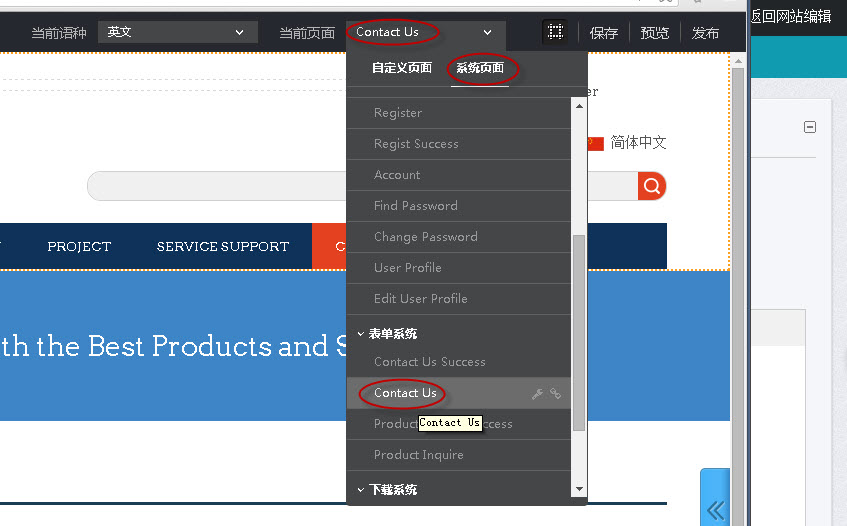This screenshot has height=526, width=847.
Task: Open the current page Contact Us dropdown
Action: [425, 32]
